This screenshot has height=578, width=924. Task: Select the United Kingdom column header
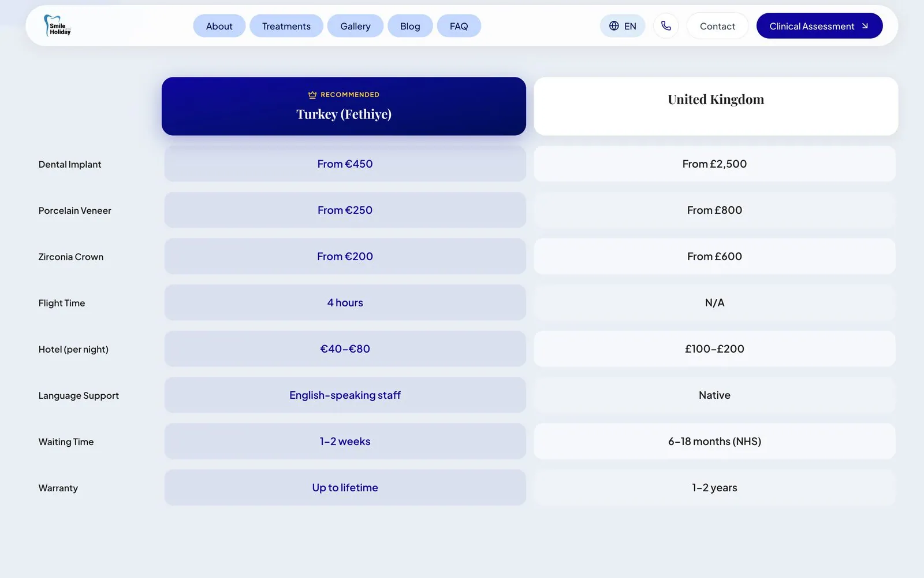716,106
